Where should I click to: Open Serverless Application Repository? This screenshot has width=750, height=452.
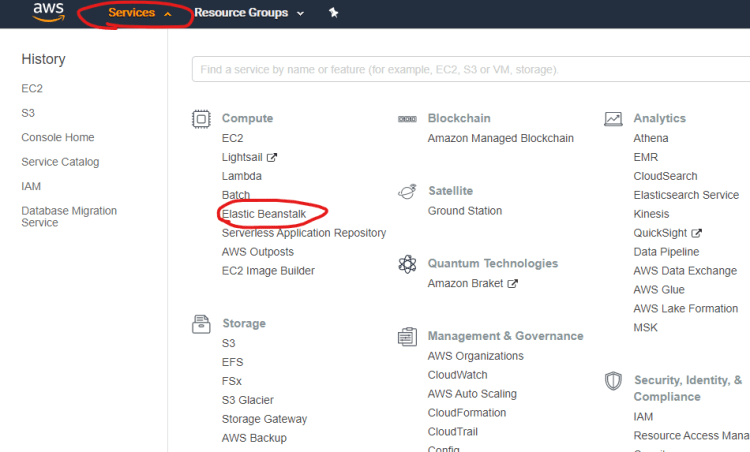[304, 233]
